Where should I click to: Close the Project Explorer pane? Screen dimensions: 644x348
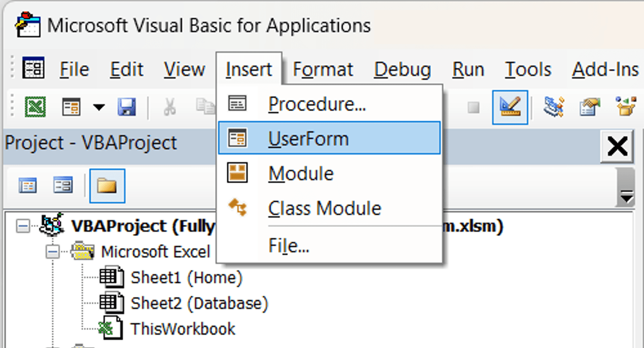pos(617,146)
